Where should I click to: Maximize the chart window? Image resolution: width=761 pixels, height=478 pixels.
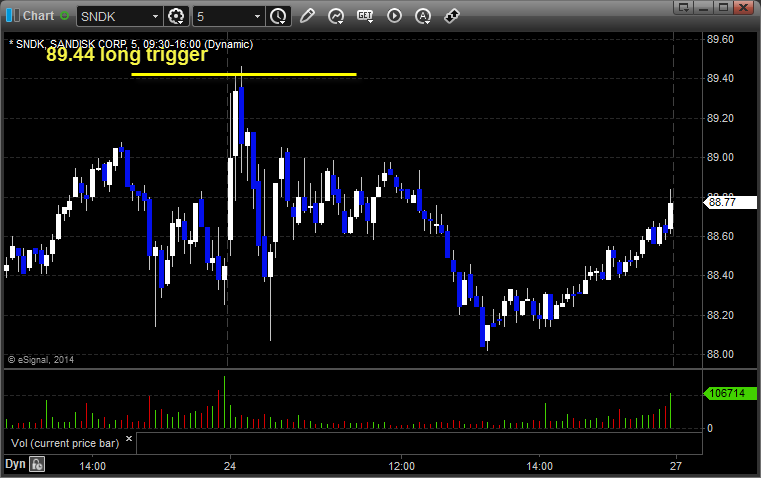coord(724,7)
